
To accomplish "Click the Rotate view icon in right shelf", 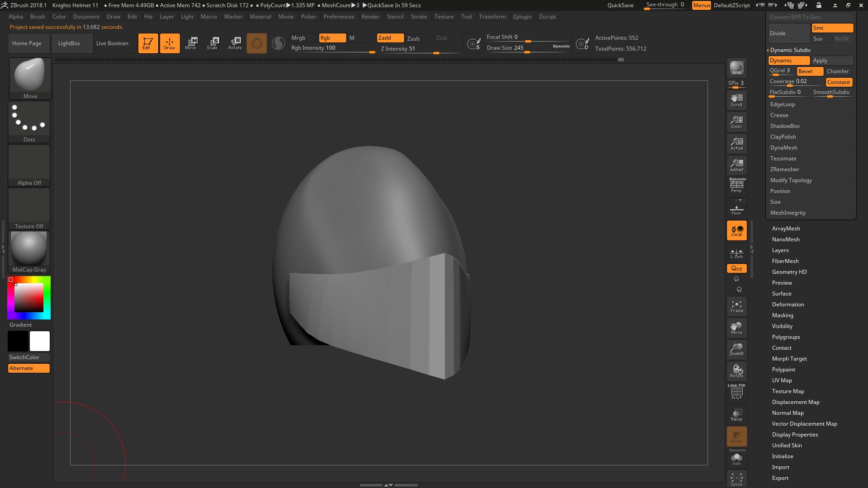I will coord(736,371).
